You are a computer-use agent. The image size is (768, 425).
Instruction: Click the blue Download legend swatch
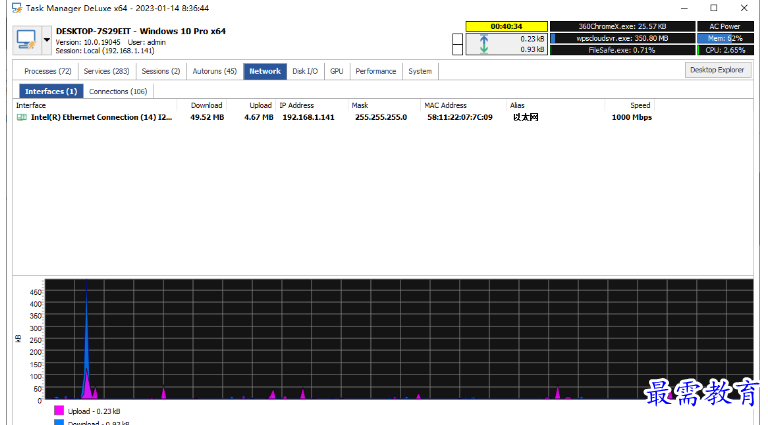click(x=59, y=422)
